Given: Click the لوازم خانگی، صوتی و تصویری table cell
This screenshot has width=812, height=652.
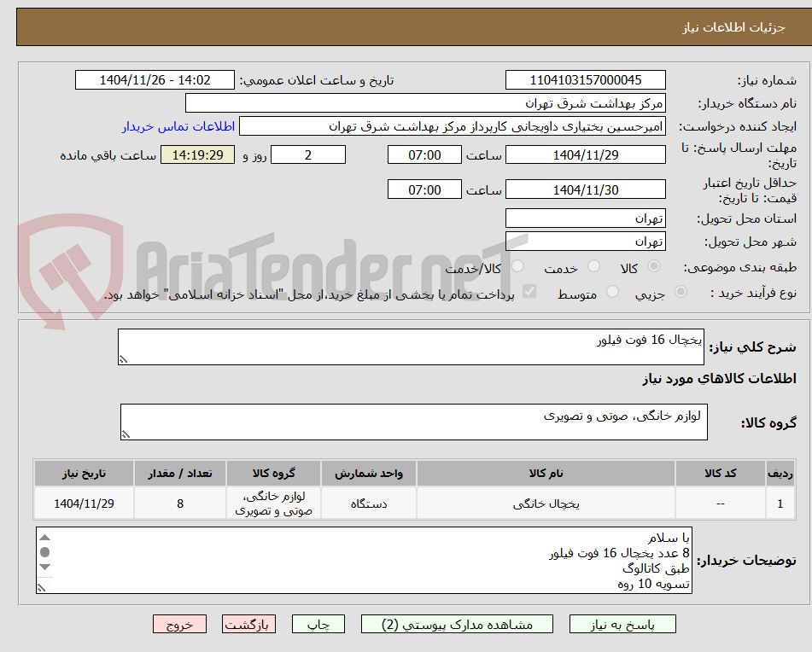Looking at the screenshot, I should 273,504.
